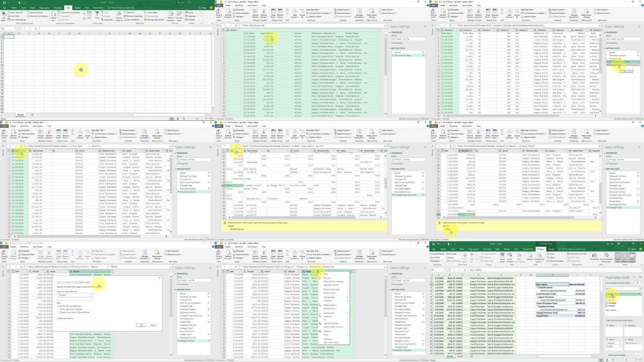Adjust zoom slider in the blank Sheet1 workbook
644x362 pixels.
point(197,119)
